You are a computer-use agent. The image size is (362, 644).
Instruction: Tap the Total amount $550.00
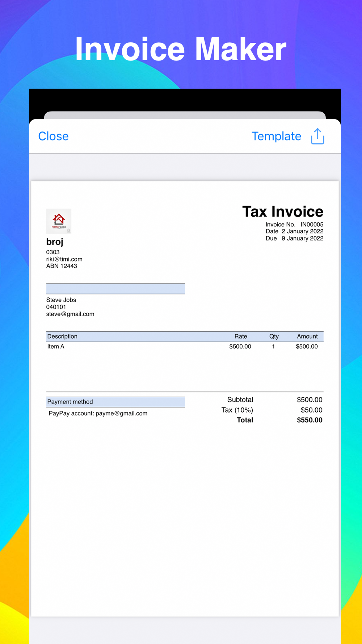click(310, 420)
